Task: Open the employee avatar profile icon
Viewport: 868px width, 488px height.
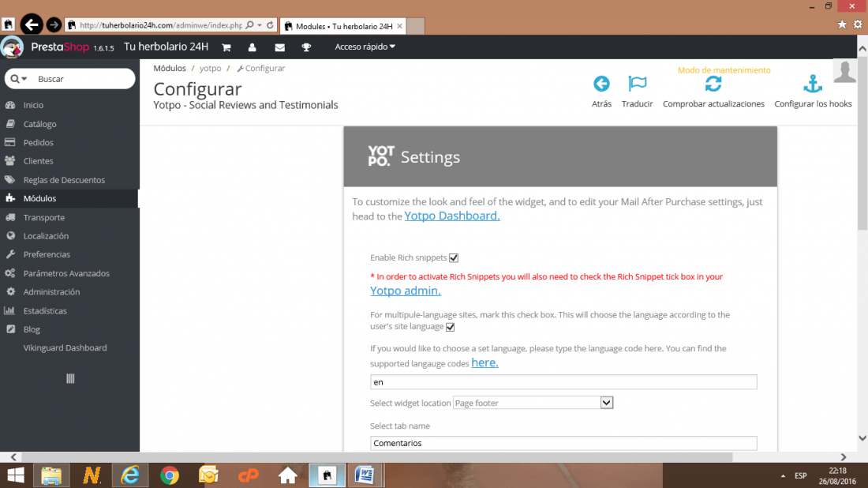Action: point(844,72)
